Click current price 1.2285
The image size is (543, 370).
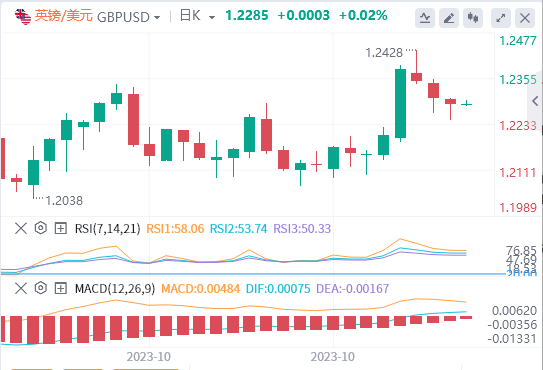coord(247,16)
